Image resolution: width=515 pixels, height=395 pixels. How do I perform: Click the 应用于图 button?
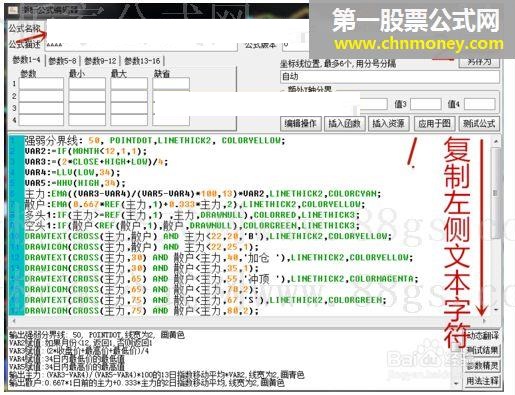434,124
